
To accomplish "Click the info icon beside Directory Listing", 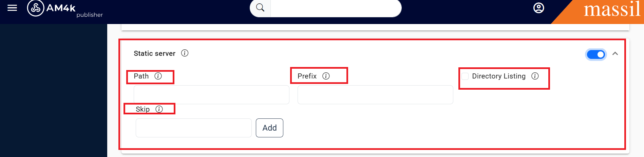I will pos(535,76).
